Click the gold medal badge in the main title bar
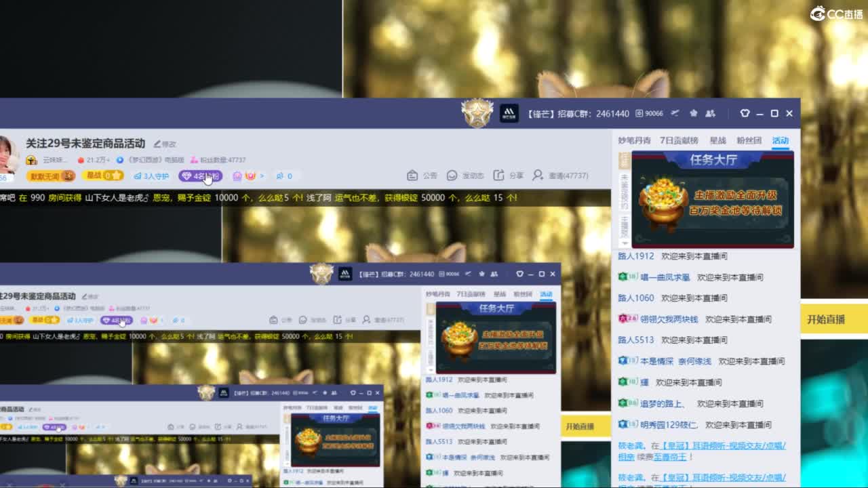This screenshot has width=868, height=488. [x=477, y=113]
